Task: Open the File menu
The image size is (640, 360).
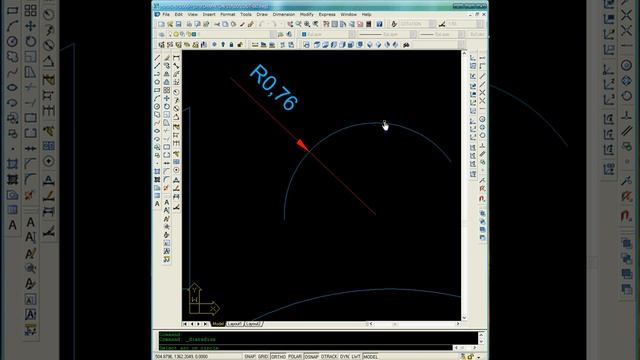Action: [166, 14]
